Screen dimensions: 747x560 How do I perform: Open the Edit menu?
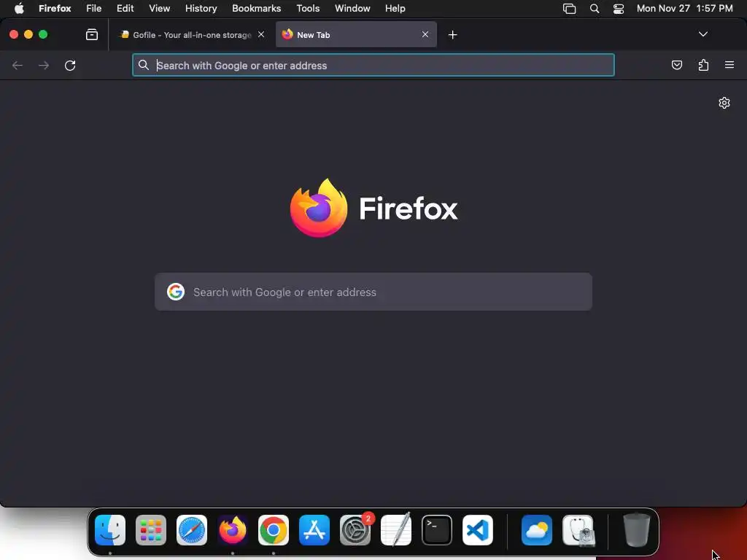pyautogui.click(x=125, y=9)
